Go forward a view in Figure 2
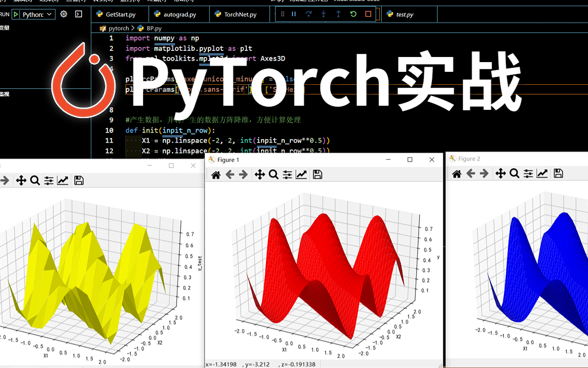588x368 pixels. (484, 173)
